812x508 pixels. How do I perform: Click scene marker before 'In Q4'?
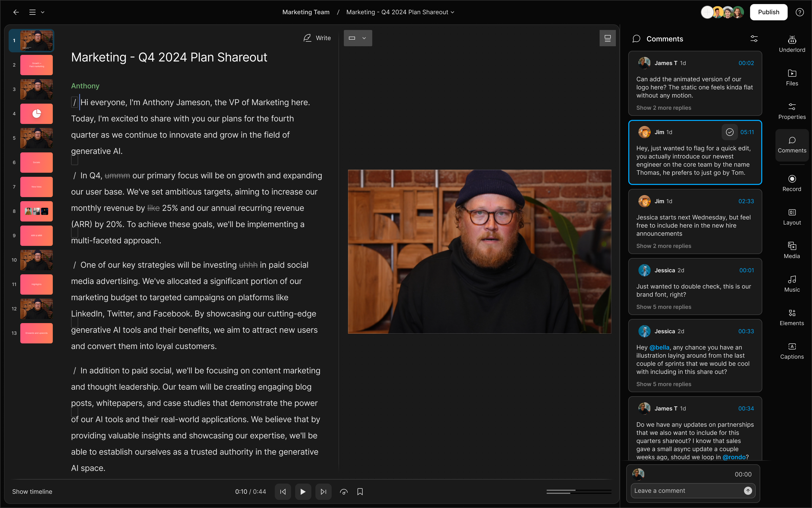(75, 175)
